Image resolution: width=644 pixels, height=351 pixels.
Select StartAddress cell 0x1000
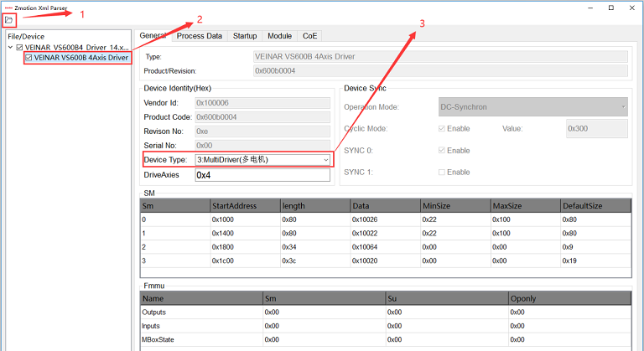point(245,219)
